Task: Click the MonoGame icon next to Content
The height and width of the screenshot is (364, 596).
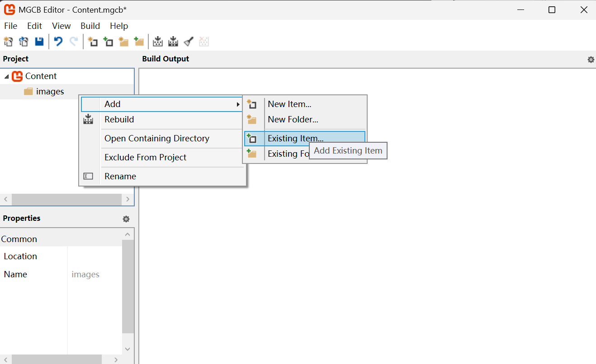Action: (x=17, y=76)
